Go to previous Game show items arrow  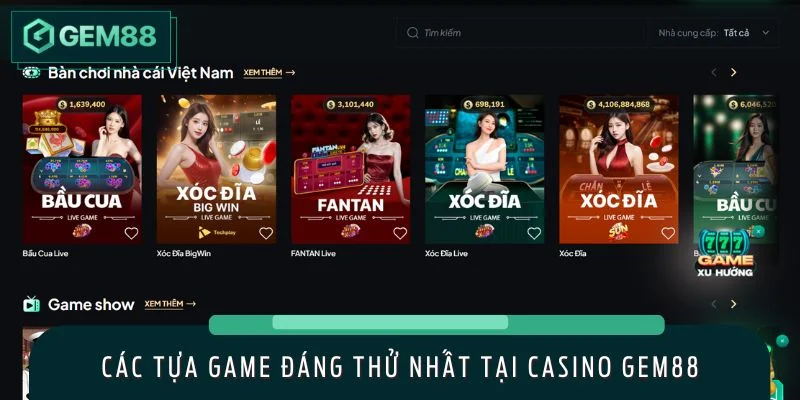(714, 304)
